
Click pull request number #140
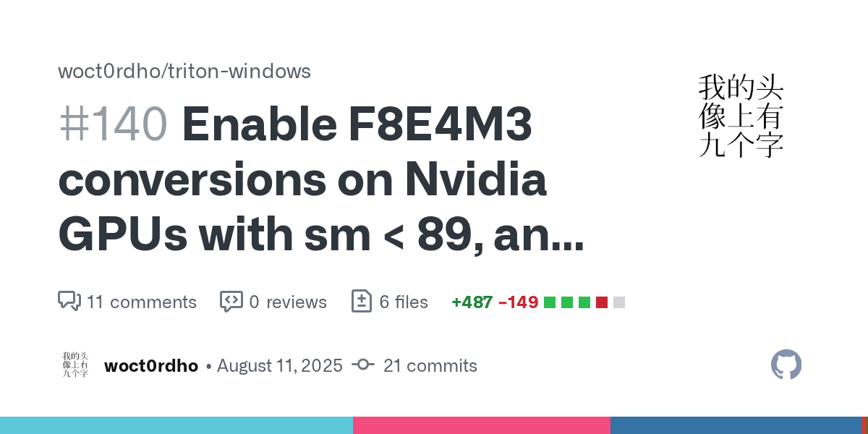click(x=113, y=124)
